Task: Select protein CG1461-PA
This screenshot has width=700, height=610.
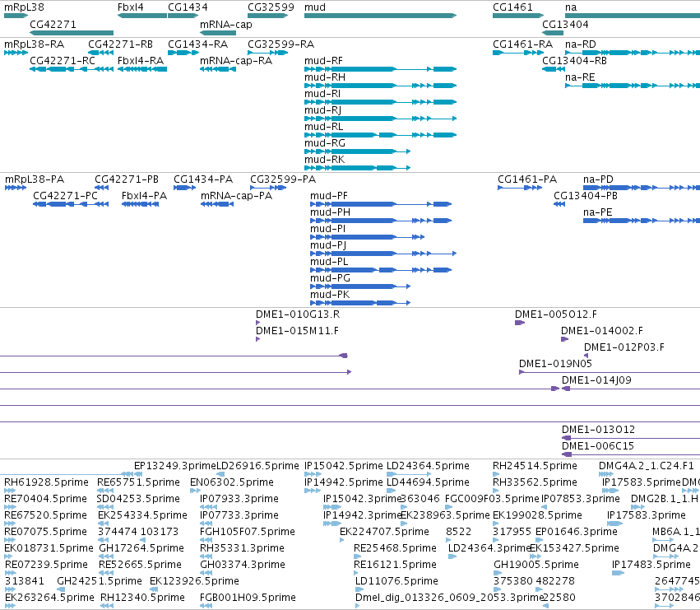Action: point(520,188)
